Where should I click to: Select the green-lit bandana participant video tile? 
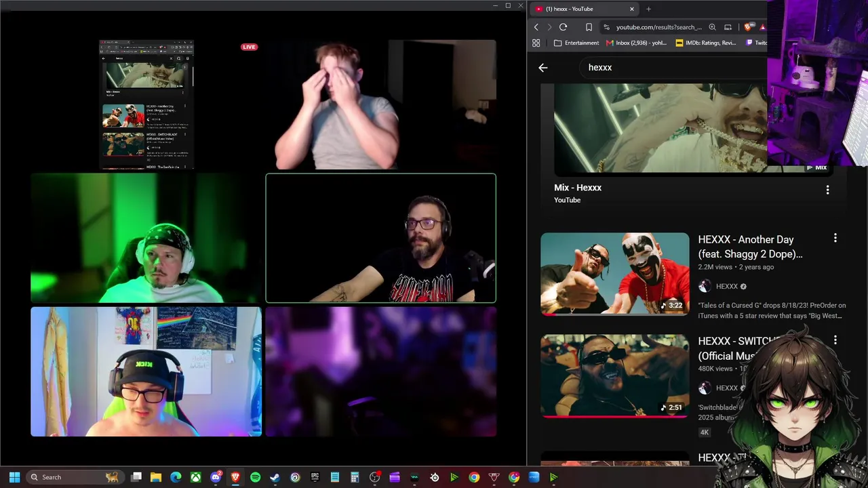point(146,238)
